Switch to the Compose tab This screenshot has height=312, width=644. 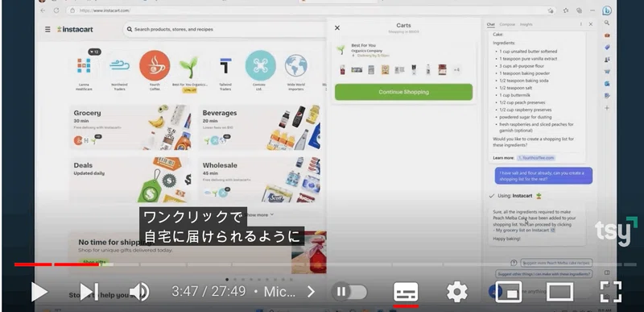(507, 25)
